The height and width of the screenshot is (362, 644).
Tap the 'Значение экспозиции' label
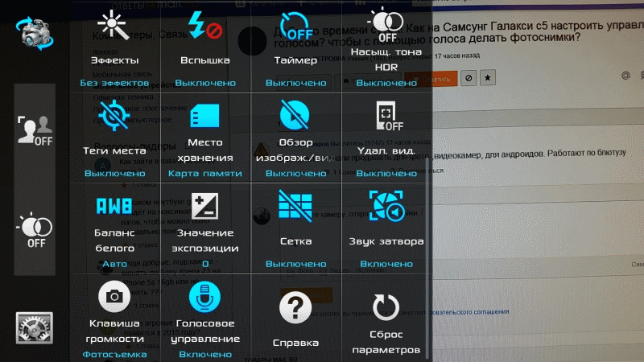point(205,241)
